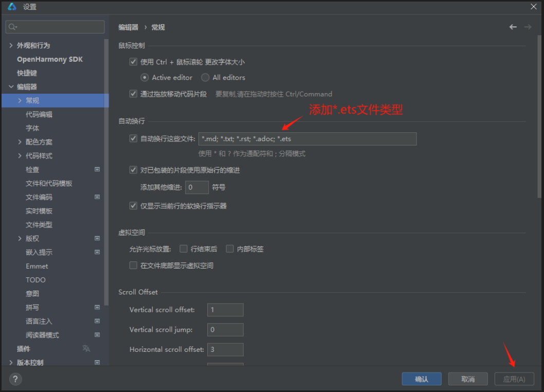The image size is (544, 392).
Task: Open help with the question mark icon
Action: (15, 379)
